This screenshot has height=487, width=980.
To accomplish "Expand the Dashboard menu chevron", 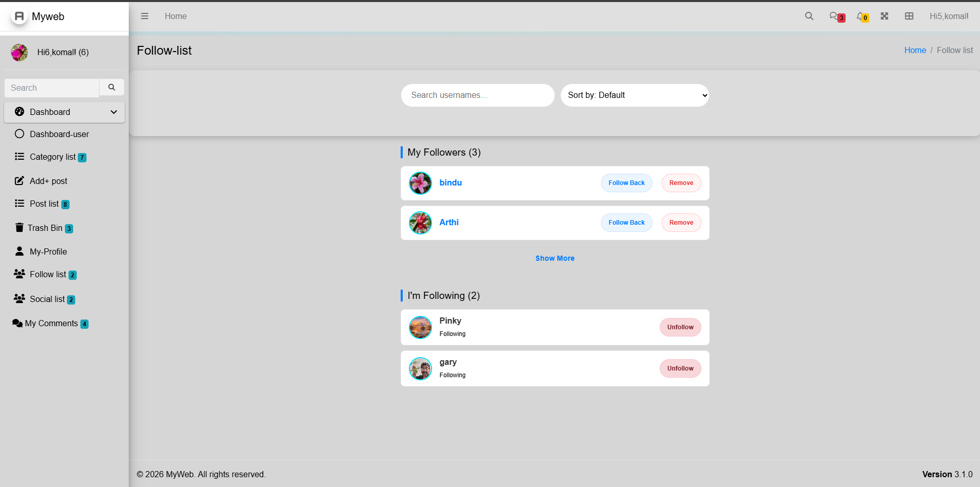I will pyautogui.click(x=114, y=112).
